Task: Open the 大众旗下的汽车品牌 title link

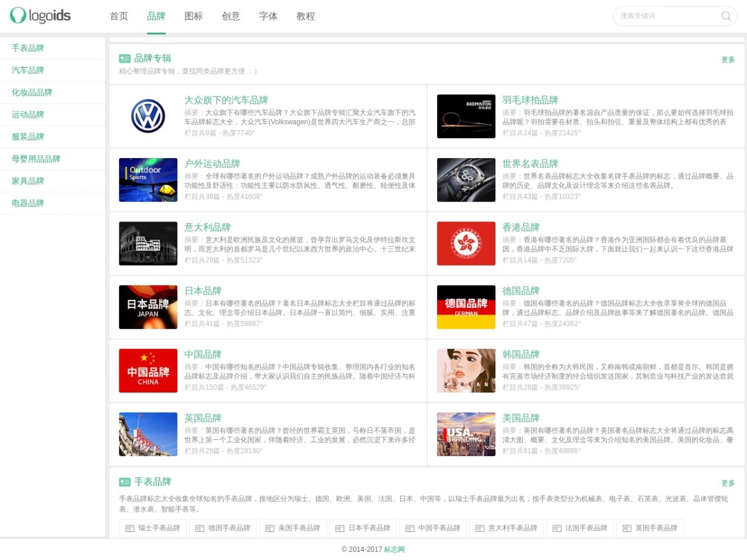Action: 226,100
